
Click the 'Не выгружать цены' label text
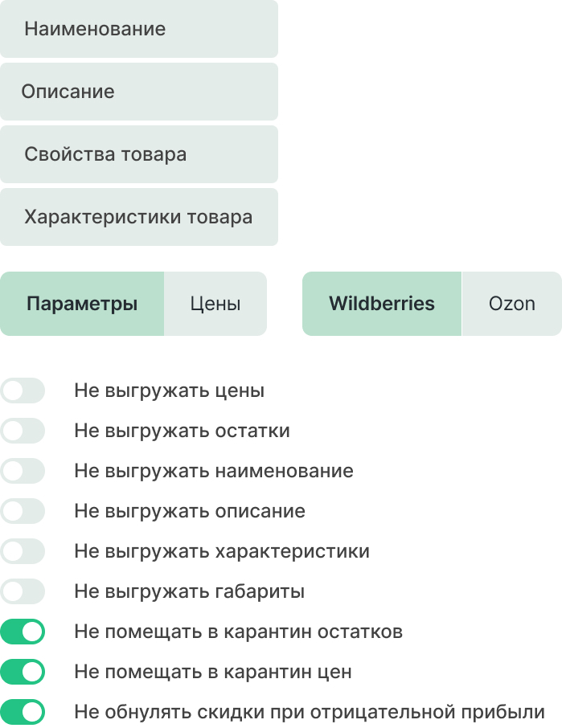click(169, 391)
